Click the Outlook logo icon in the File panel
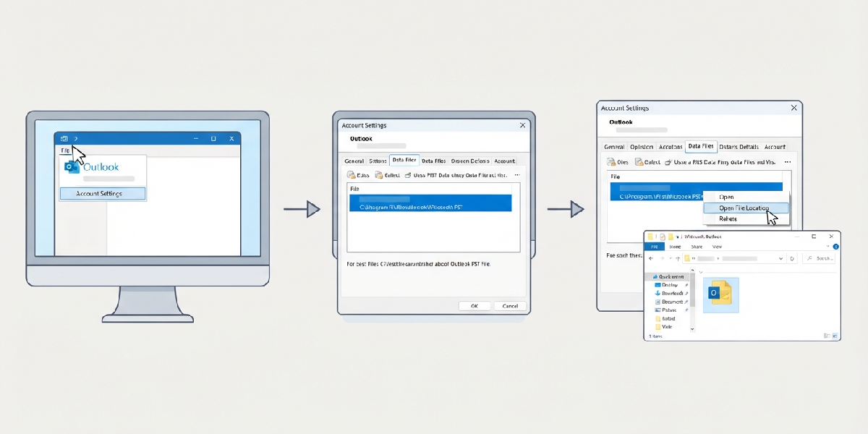Screen dimensions: 868x434 [72, 167]
